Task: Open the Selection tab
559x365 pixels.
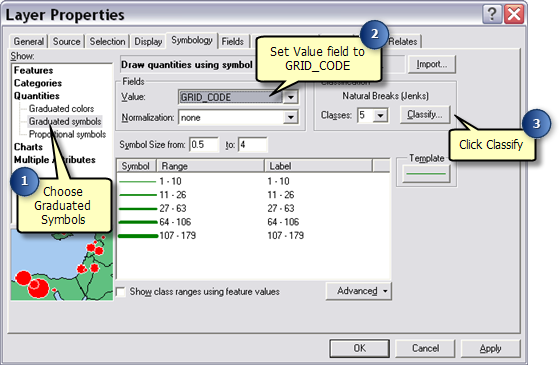Action: point(107,41)
